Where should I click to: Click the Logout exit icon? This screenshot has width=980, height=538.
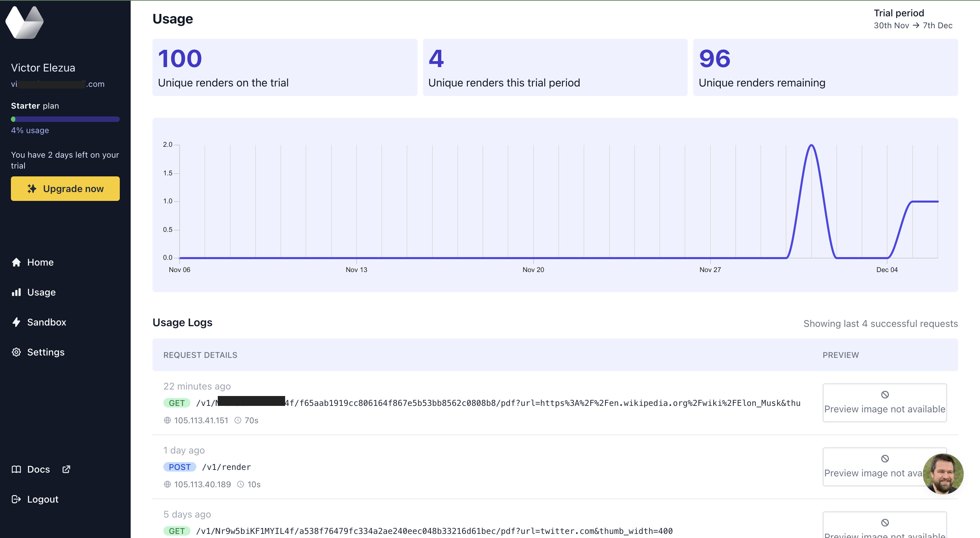(16, 499)
